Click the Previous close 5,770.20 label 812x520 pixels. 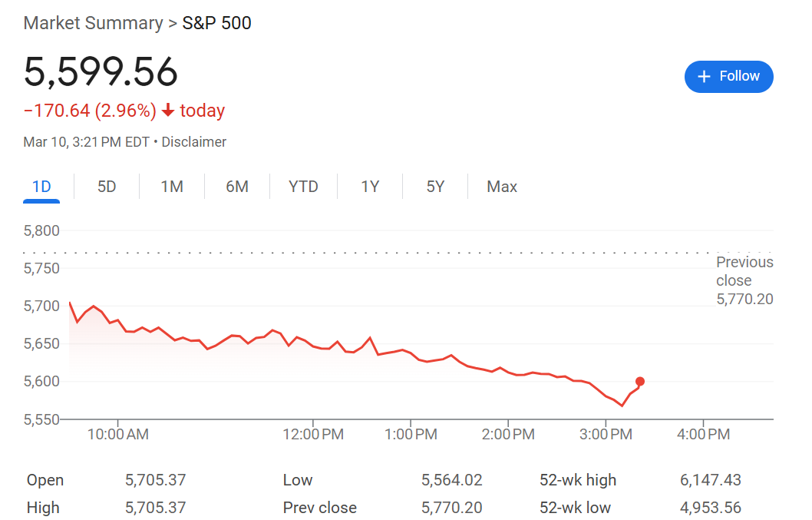(x=744, y=280)
